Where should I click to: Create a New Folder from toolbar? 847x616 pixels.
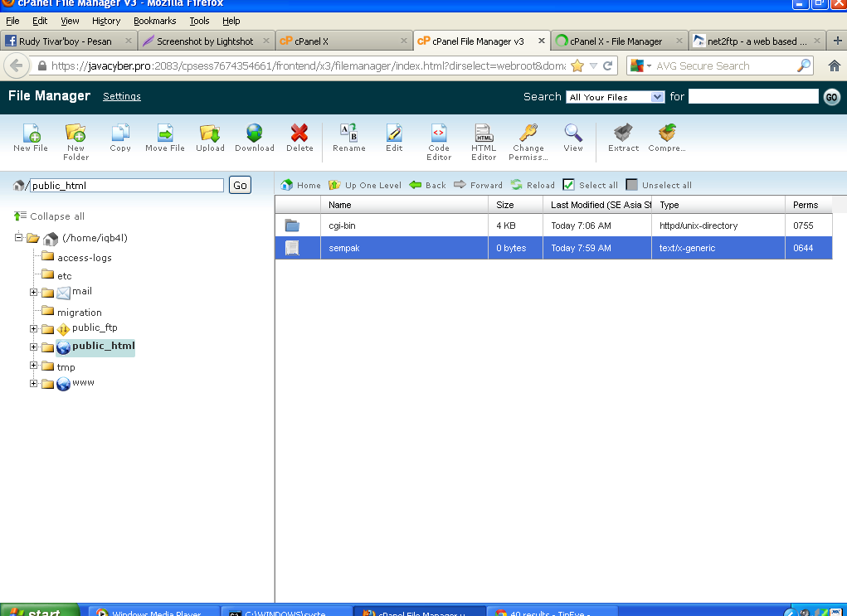(75, 133)
